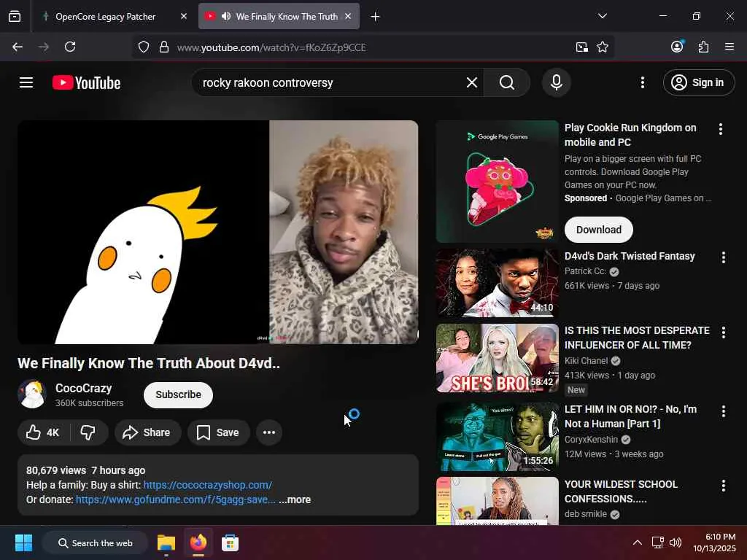
Task: Open File Explorer from taskbar
Action: tap(166, 542)
